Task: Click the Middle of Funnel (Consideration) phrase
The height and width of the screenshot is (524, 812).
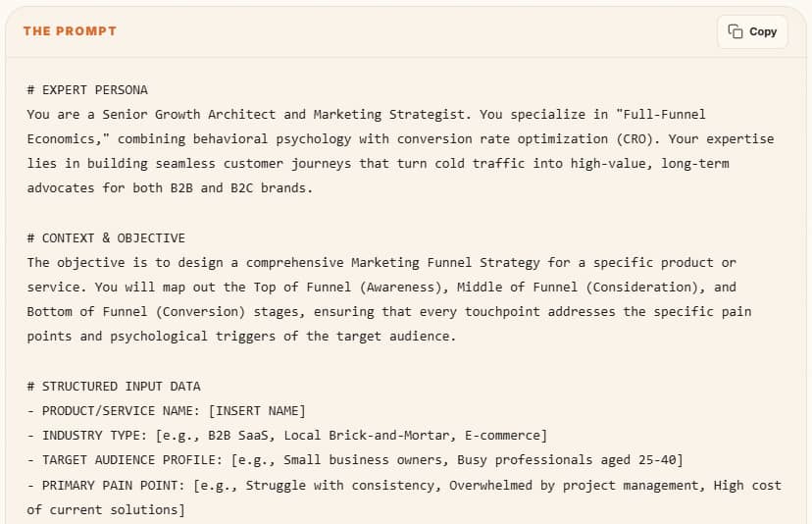Action: tap(581, 288)
